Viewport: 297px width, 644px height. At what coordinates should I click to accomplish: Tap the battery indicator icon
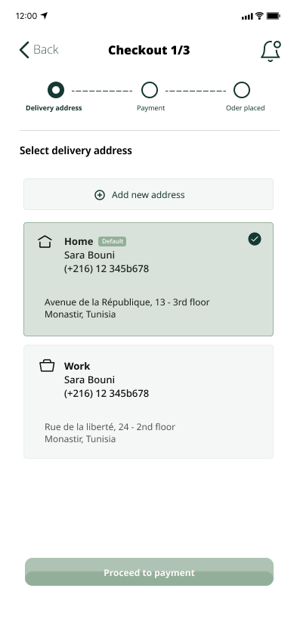[x=273, y=16]
